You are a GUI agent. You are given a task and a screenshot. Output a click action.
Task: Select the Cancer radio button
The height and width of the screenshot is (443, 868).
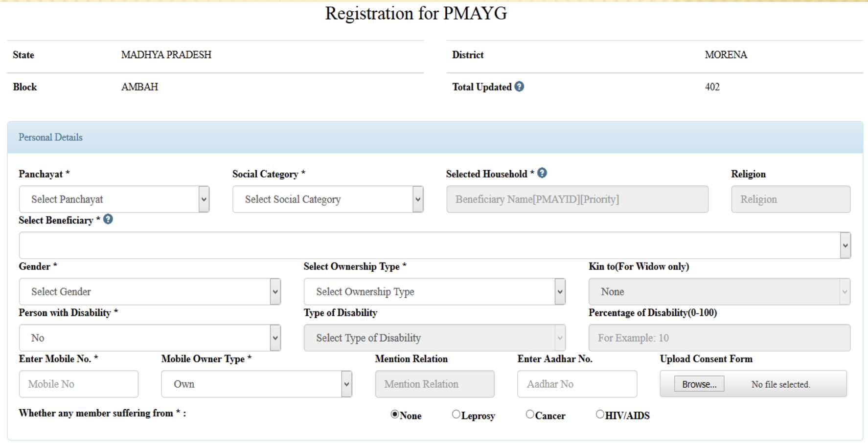click(529, 414)
